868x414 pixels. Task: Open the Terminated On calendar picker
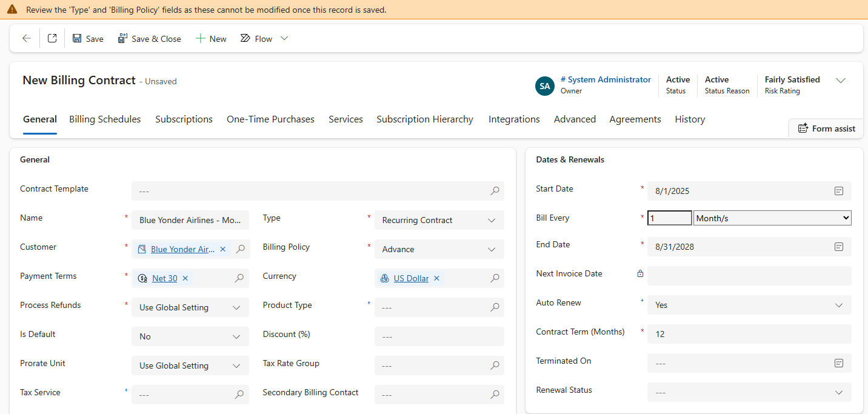839,363
